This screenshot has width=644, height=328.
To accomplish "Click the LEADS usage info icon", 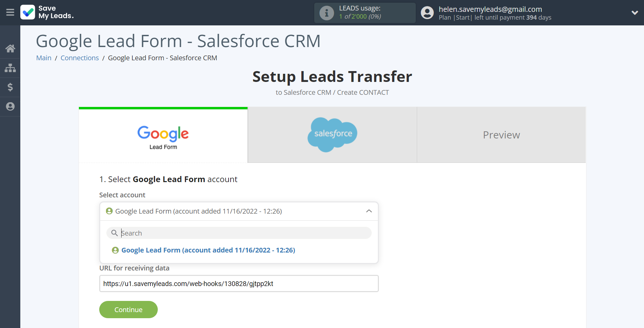I will click(327, 13).
